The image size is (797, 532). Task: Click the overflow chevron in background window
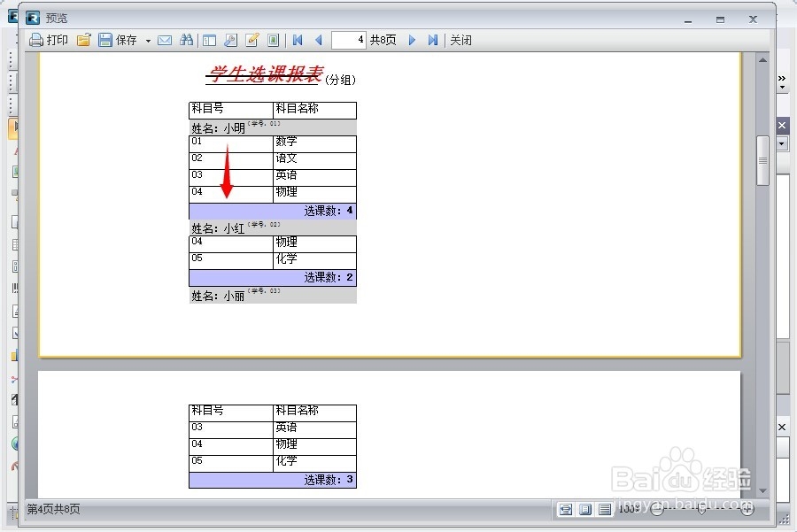coord(782,79)
